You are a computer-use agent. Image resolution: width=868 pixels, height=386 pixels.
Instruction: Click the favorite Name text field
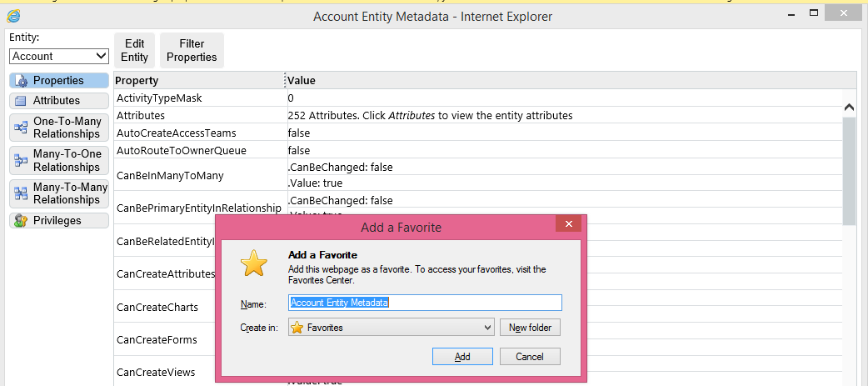(x=425, y=303)
